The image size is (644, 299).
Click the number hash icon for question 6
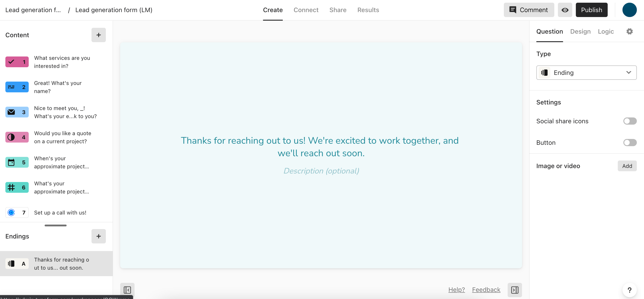pyautogui.click(x=11, y=187)
